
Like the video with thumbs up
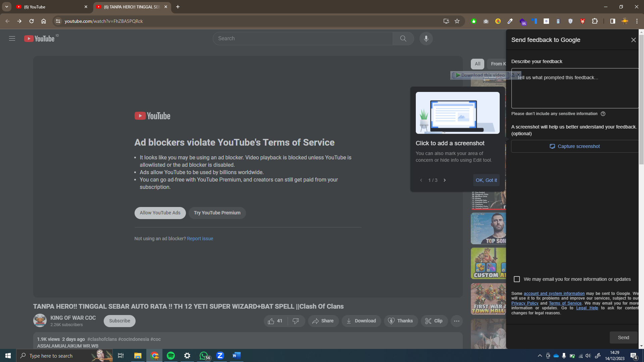(276, 321)
